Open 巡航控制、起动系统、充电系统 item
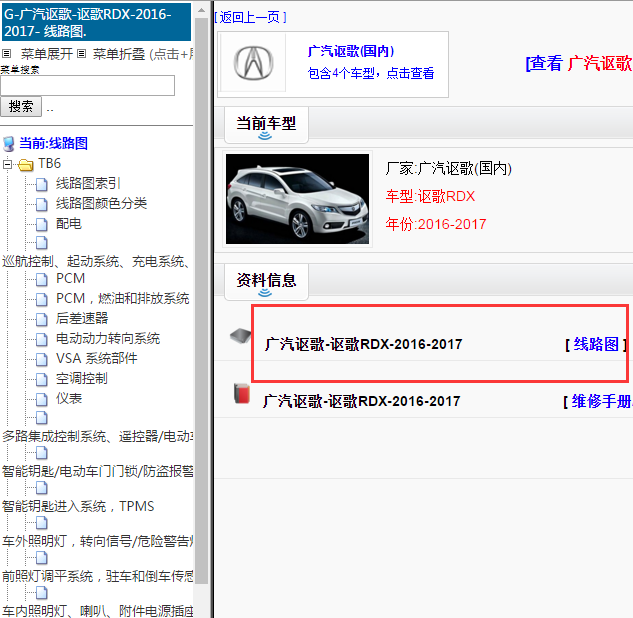 [96, 262]
